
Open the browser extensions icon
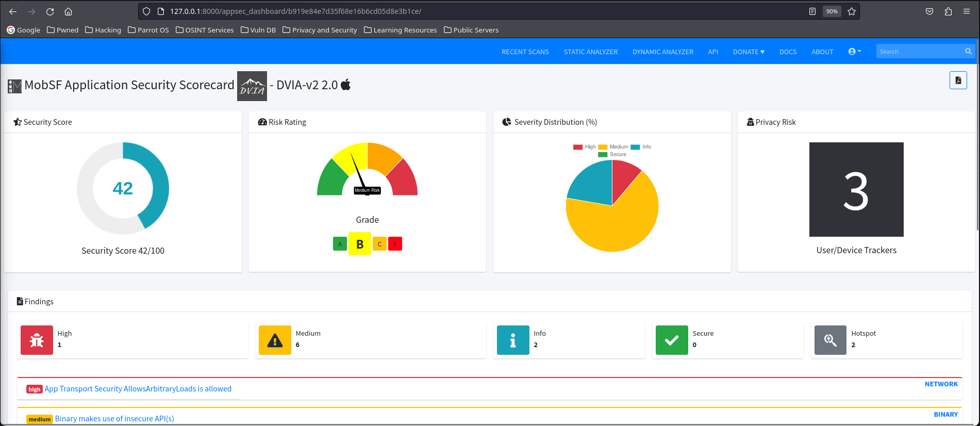coord(948,11)
